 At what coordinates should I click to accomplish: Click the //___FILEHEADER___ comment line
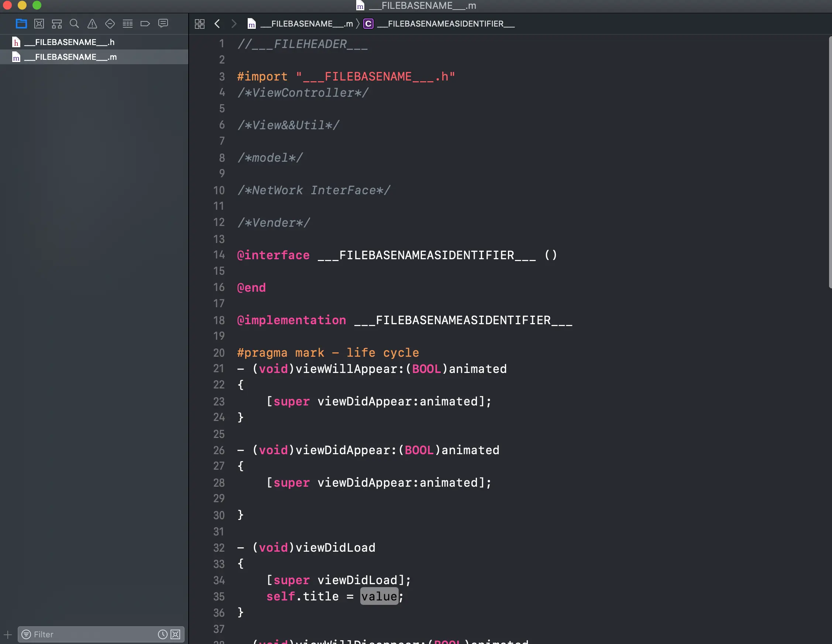(302, 44)
